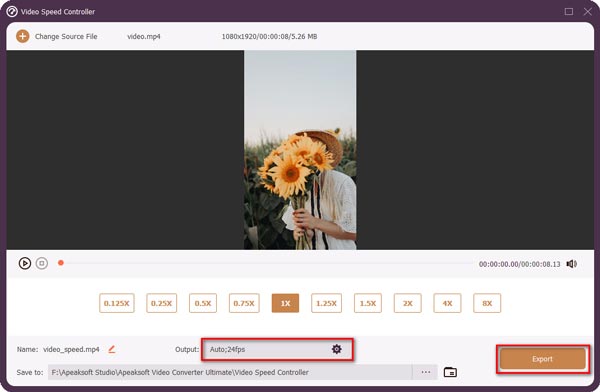
Task: Click the Save to path field
Action: point(230,372)
